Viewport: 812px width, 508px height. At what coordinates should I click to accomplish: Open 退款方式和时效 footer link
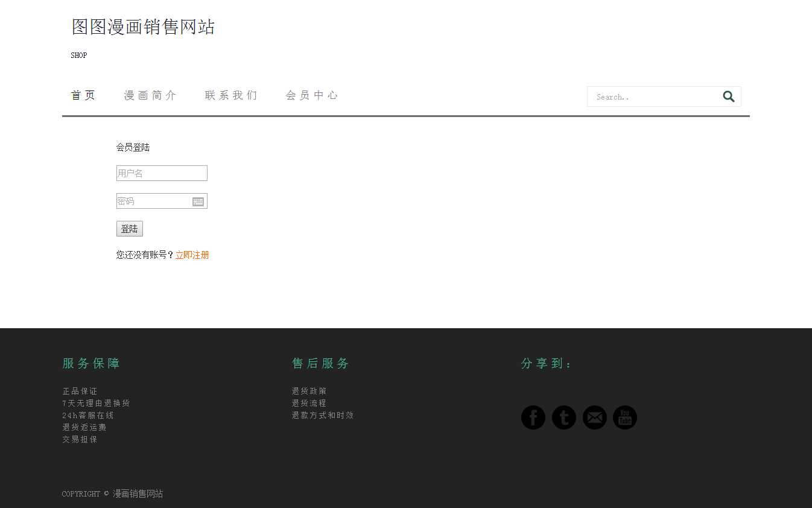coord(322,415)
